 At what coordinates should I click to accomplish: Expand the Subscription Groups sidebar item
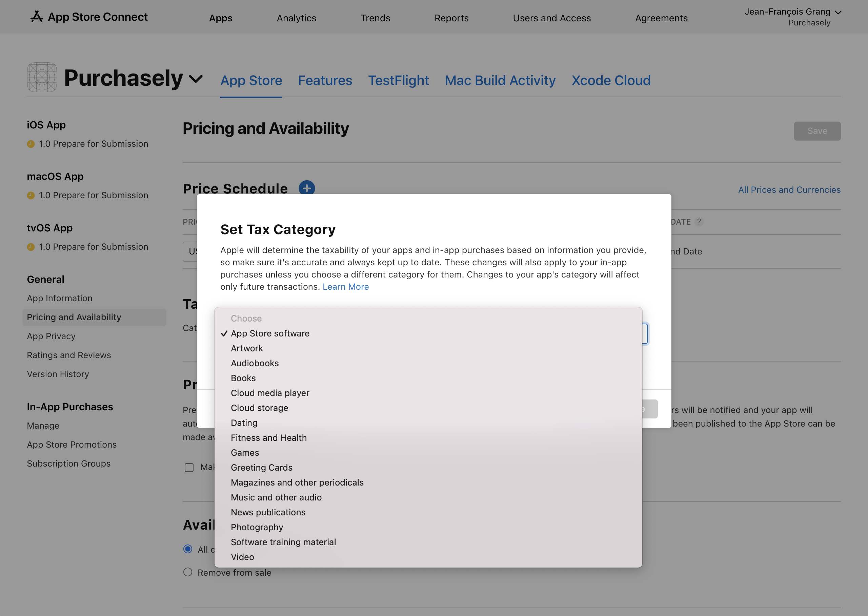[68, 463]
